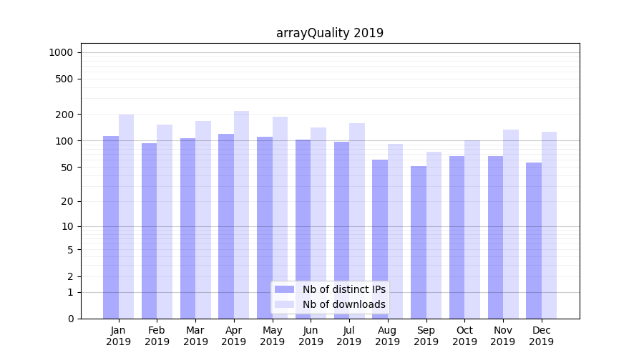Select the Apr 2019 downloads bar
The height and width of the screenshot is (358, 644).
click(242, 215)
